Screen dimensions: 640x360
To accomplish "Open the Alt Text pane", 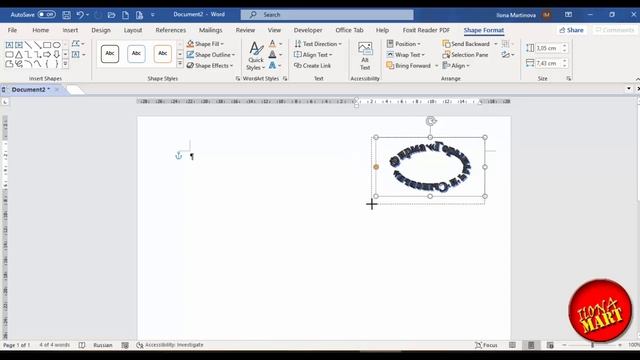I will coord(365,56).
